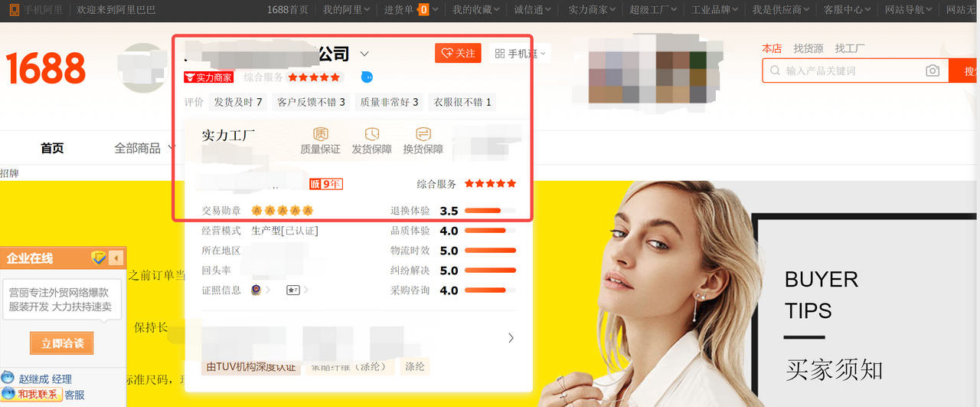The height and width of the screenshot is (407, 980).
Task: Click the star rating certificate card icon
Action: coord(292,290)
